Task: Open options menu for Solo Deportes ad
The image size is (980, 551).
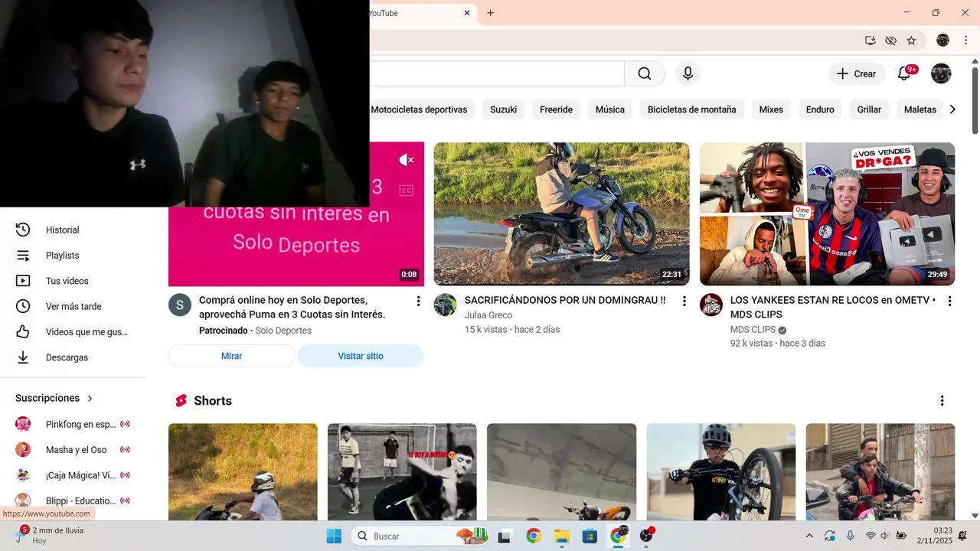Action: click(x=418, y=302)
